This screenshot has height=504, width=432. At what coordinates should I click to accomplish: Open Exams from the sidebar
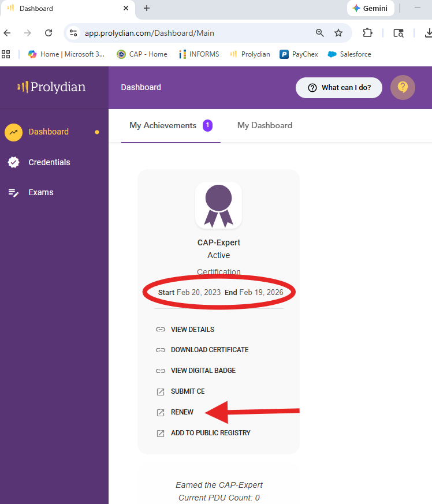(40, 192)
